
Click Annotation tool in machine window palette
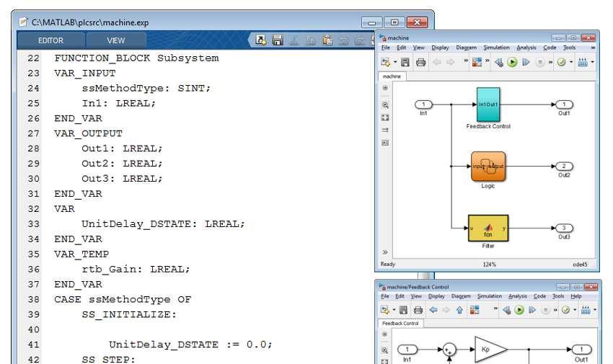tap(385, 143)
